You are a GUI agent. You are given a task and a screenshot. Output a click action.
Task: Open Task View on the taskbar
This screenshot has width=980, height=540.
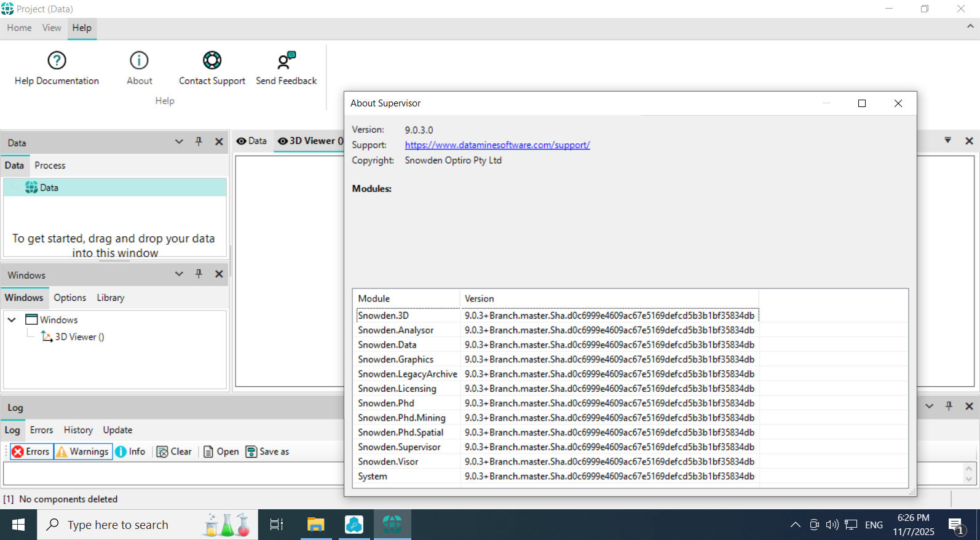[x=277, y=525]
